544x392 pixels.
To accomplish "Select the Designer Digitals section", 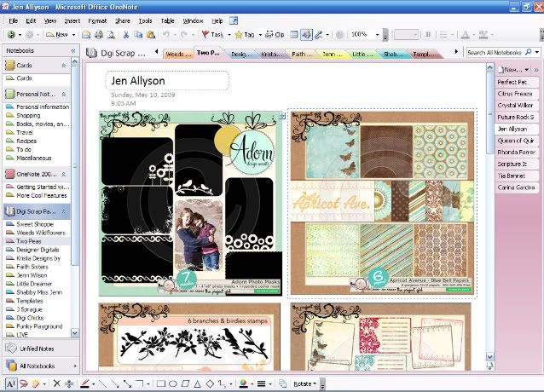I will point(38,250).
